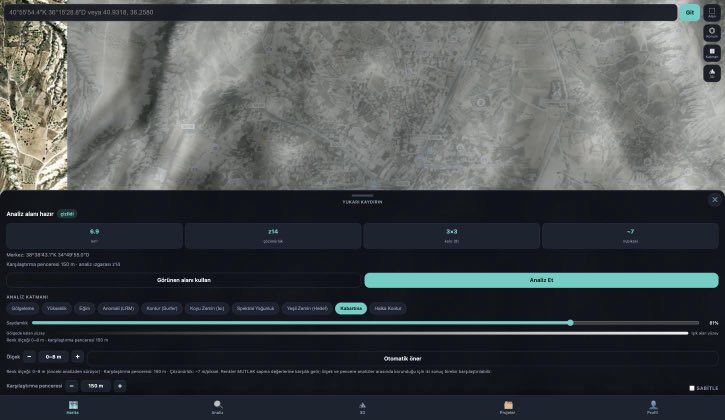
Task: Open the Profil tab in bottom bar
Action: (x=652, y=408)
